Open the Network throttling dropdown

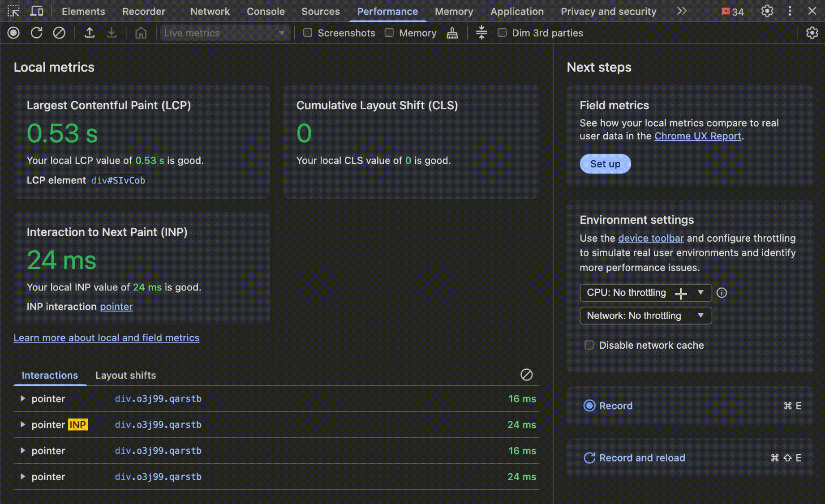click(x=645, y=316)
